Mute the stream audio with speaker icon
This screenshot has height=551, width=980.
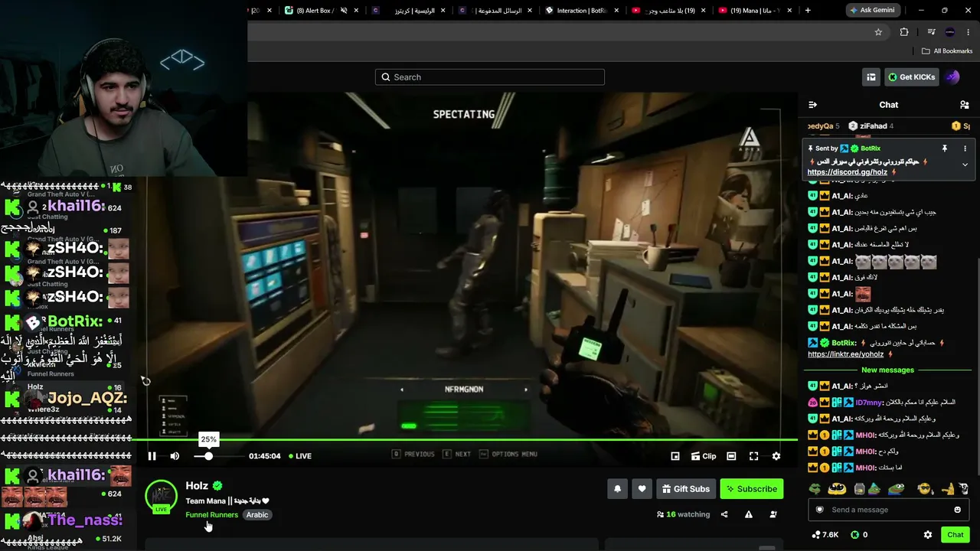click(175, 456)
